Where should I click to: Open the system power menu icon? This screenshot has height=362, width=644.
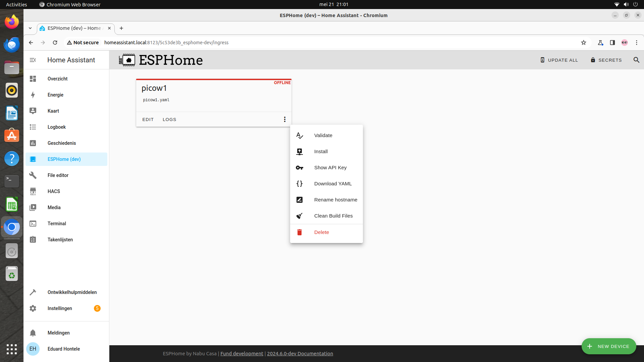point(635,4)
